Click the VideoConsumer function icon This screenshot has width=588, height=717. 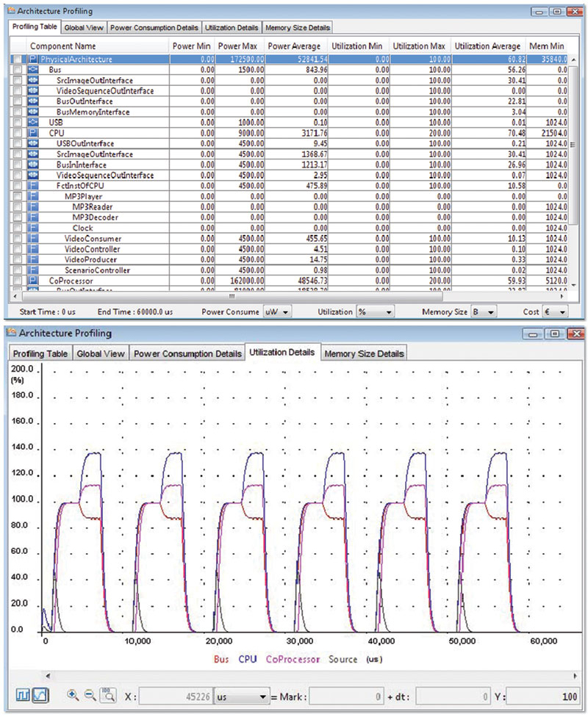[33, 238]
